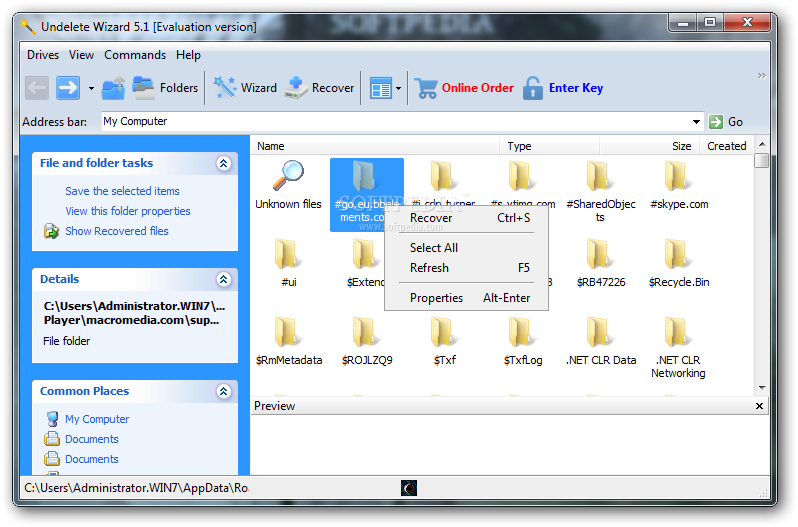Image resolution: width=798 pixels, height=527 pixels.
Task: Click the status bar center icon
Action: (409, 488)
